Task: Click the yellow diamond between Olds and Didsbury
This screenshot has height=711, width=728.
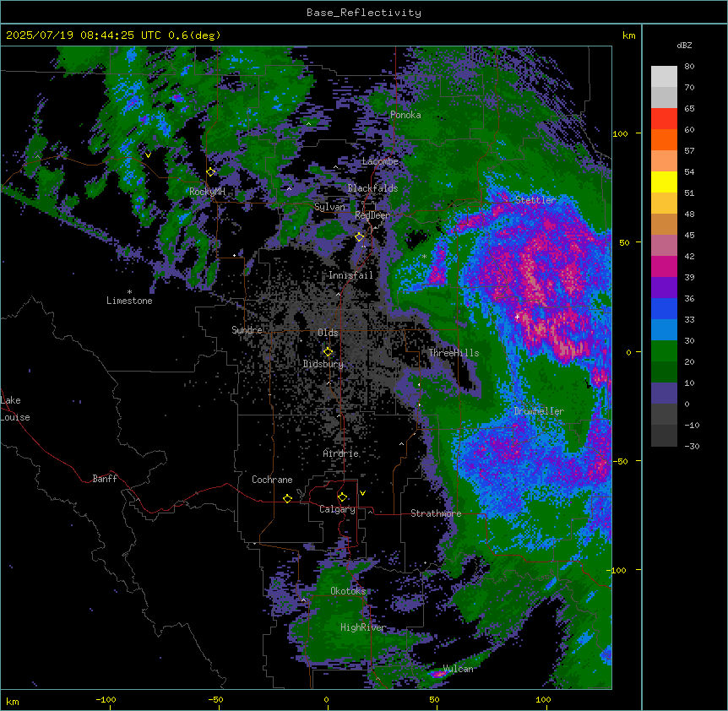Action: point(329,351)
